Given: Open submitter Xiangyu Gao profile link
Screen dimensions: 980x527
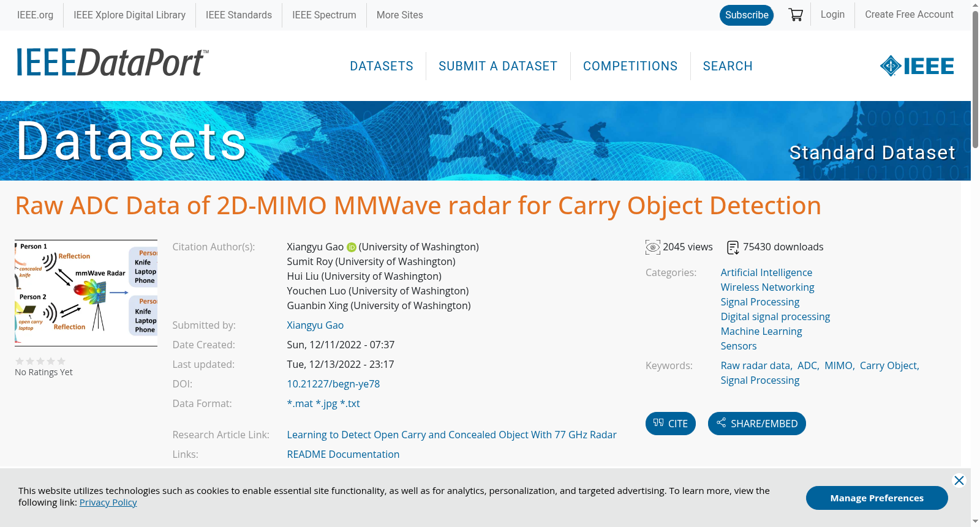Looking at the screenshot, I should click(315, 326).
